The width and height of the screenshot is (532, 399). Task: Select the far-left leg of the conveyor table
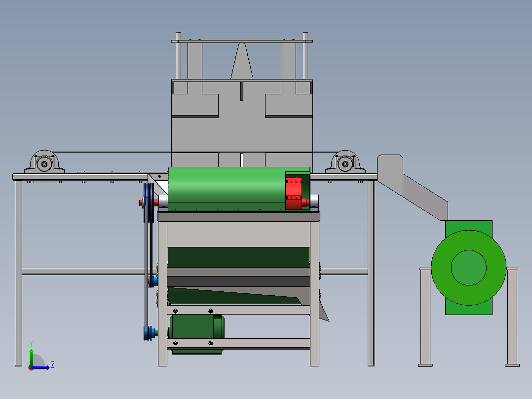(x=18, y=273)
